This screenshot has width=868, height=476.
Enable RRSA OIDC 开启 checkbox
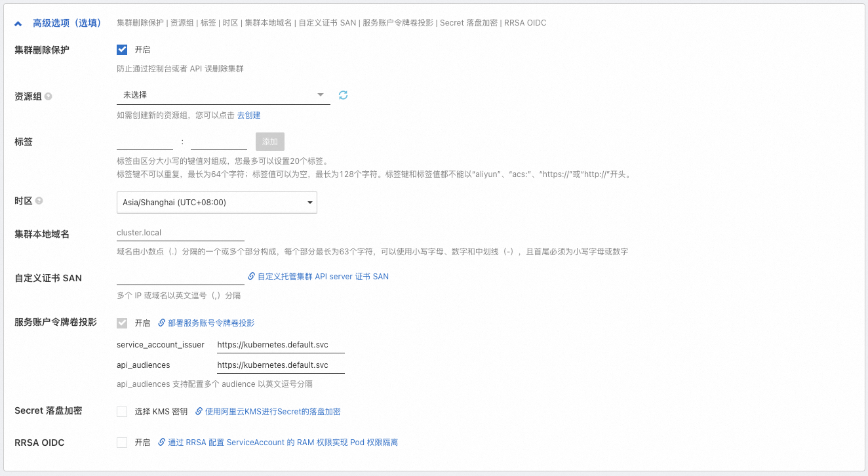(122, 443)
